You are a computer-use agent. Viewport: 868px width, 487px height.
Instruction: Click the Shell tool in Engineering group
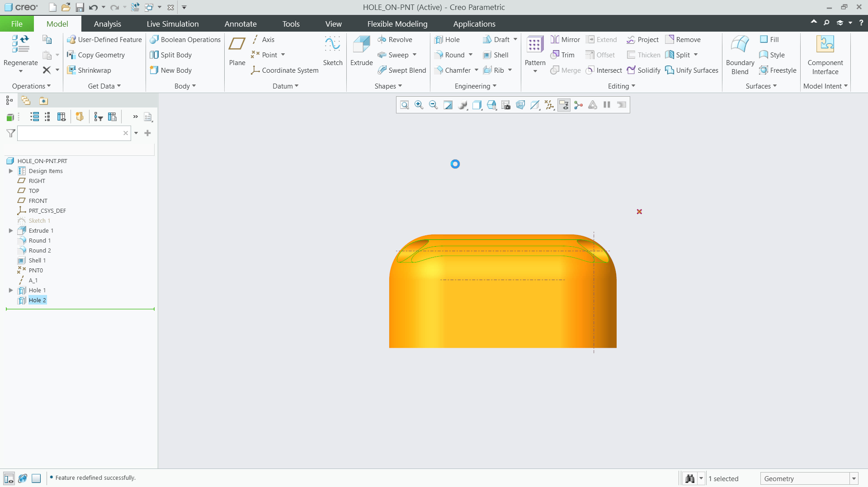coord(495,55)
